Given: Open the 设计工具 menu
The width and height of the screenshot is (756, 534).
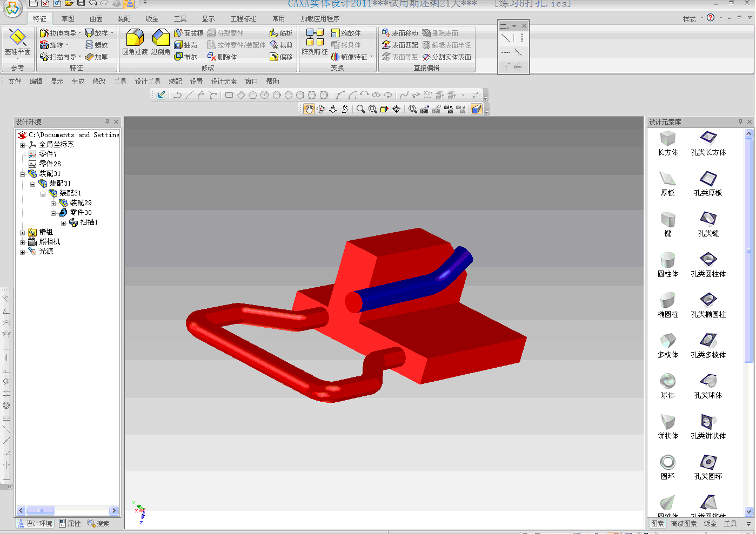Looking at the screenshot, I should pyautogui.click(x=148, y=82).
